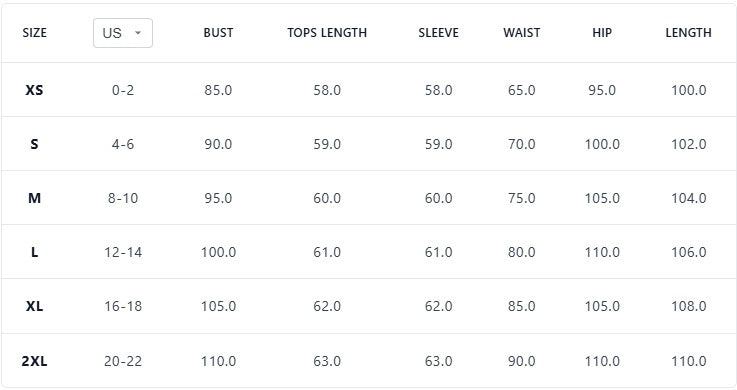Click the TOPS LENGTH column header
Screen dimensions: 737x390
coord(327,33)
